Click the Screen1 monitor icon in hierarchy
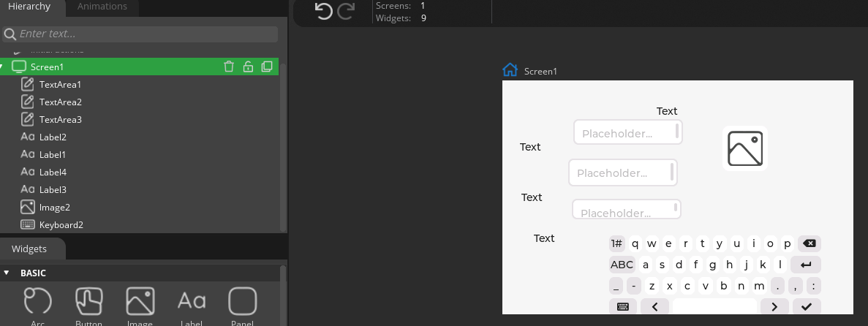Image resolution: width=868 pixels, height=326 pixels. [x=19, y=67]
